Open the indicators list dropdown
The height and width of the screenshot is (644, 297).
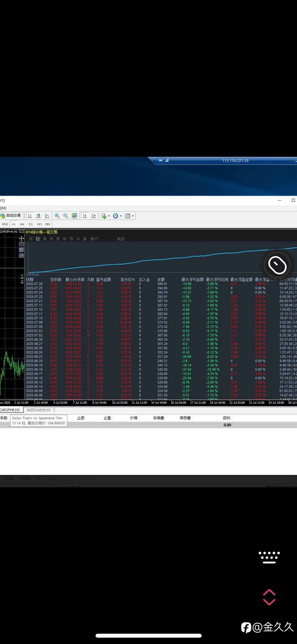click(x=105, y=216)
